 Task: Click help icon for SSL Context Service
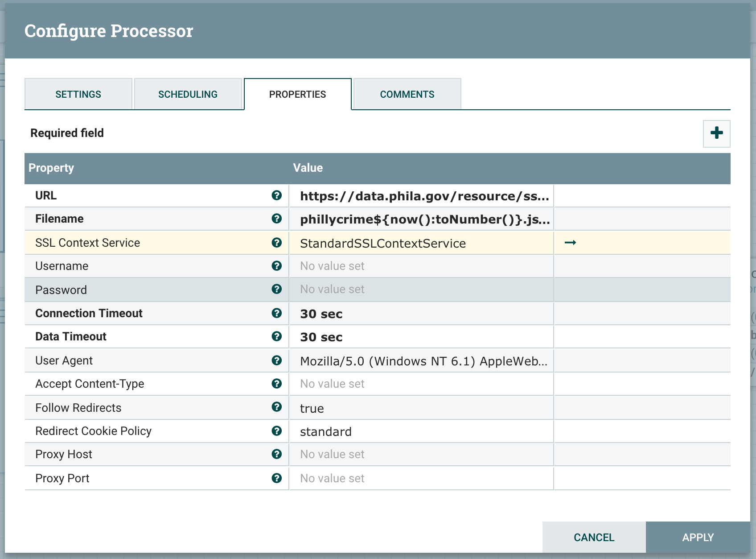[x=276, y=243]
